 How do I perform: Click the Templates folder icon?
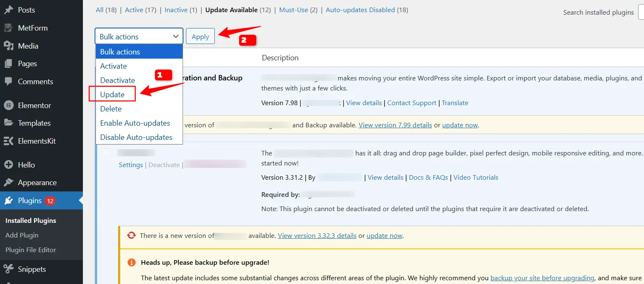coord(8,123)
